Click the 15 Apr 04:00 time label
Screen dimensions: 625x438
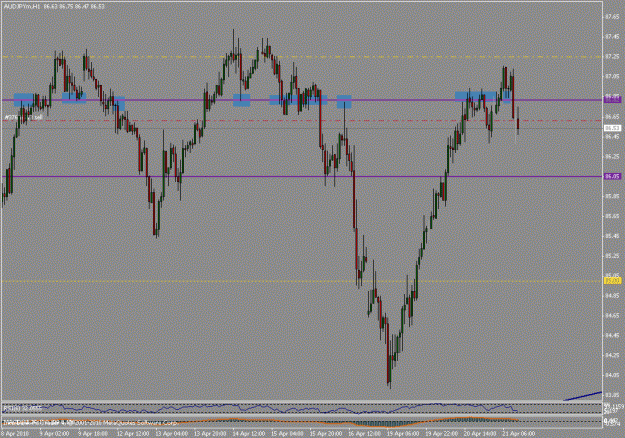tap(287, 434)
